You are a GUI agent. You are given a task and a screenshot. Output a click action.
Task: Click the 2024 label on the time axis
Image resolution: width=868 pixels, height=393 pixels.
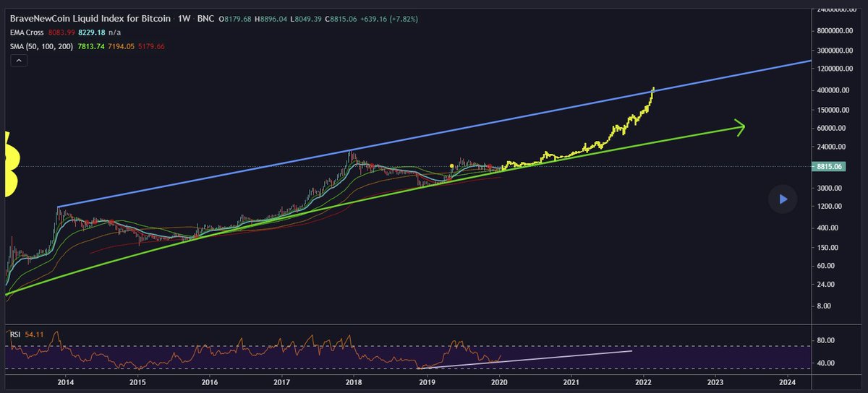point(788,381)
